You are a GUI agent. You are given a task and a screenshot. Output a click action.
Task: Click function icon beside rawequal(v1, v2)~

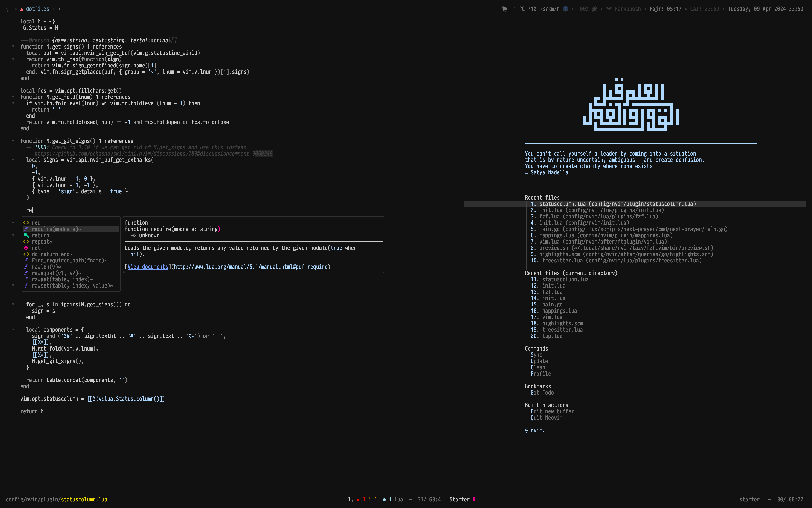coord(26,273)
